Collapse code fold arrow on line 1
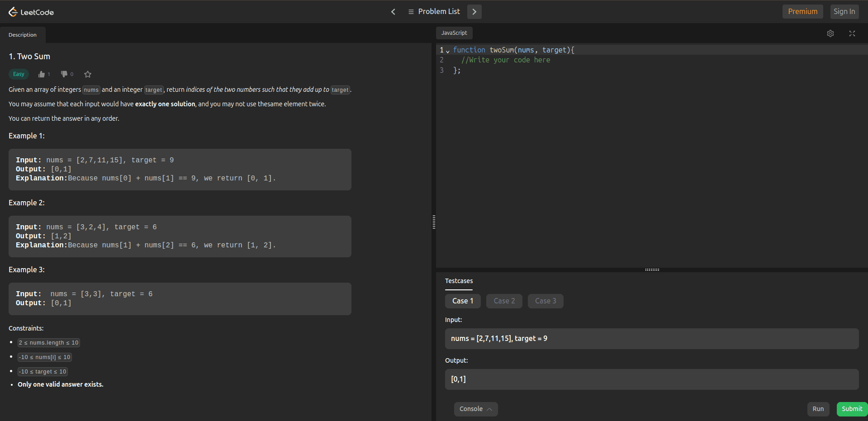Viewport: 868px width, 421px height. (x=448, y=51)
